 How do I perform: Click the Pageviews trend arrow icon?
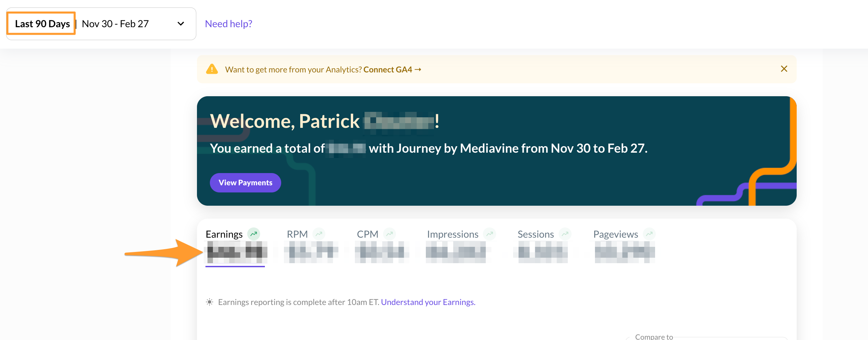[x=649, y=234]
